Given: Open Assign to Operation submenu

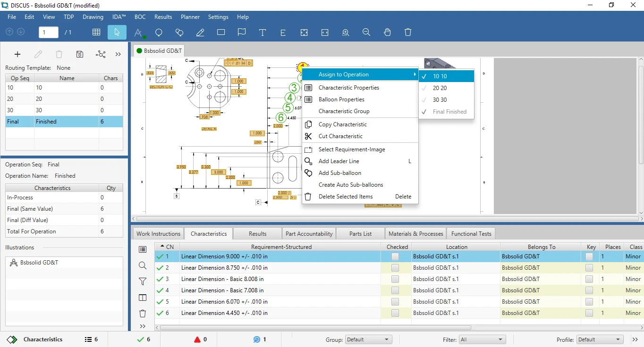Looking at the screenshot, I should pos(360,74).
